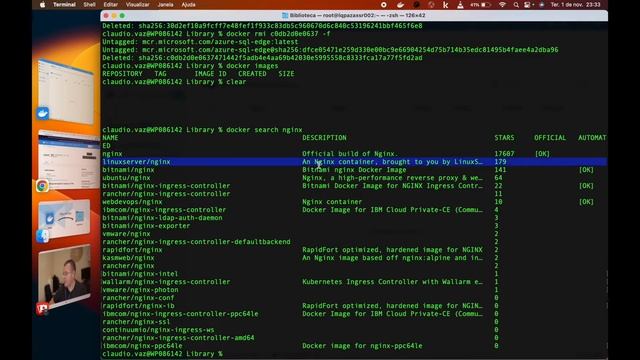640x360 pixels.
Task: Click rancher/nginx-ingress-controller-amd64 result name
Action: (x=178, y=338)
